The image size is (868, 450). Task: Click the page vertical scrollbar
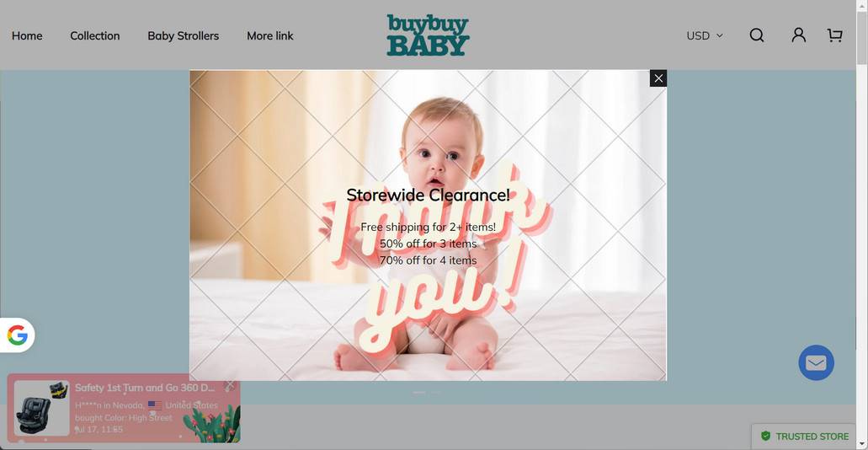[862, 225]
